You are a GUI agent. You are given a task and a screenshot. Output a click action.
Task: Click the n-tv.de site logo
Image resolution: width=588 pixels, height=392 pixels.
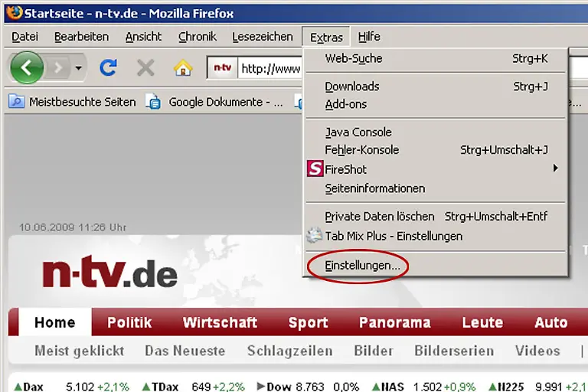pos(109,273)
